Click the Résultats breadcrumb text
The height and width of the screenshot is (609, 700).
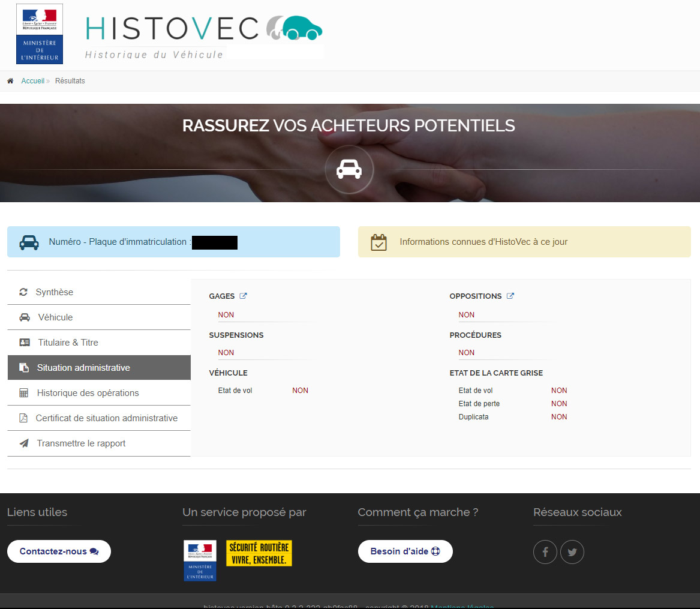click(70, 81)
